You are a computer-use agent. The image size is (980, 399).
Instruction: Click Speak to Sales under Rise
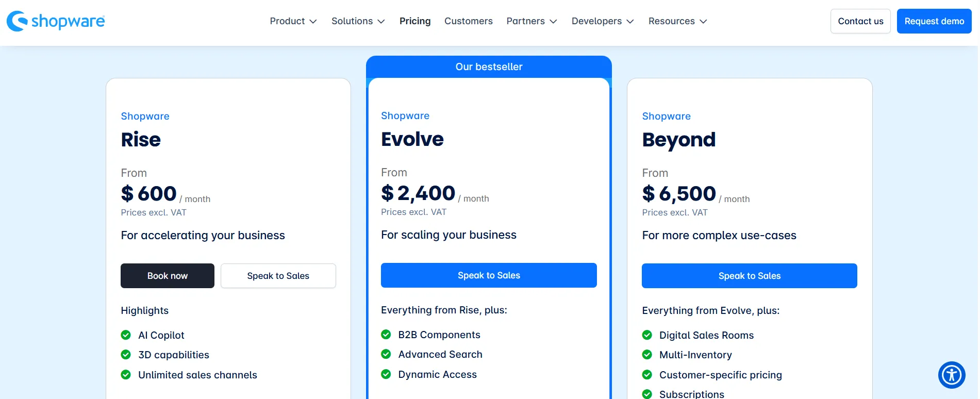pyautogui.click(x=278, y=276)
